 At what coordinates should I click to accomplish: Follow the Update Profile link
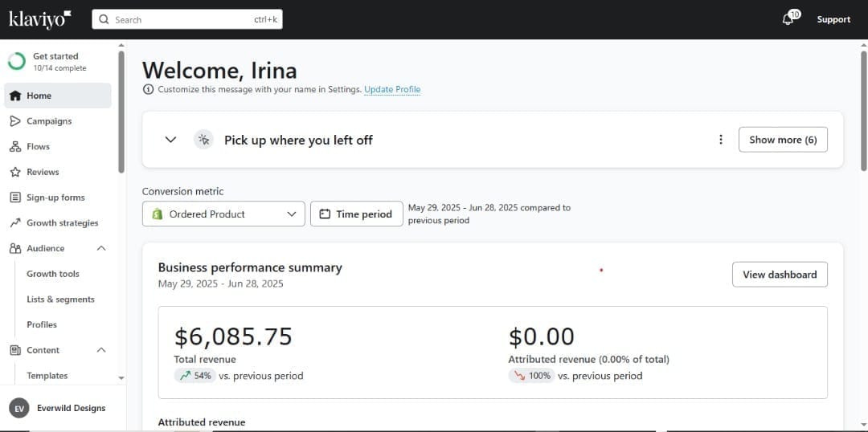[392, 90]
